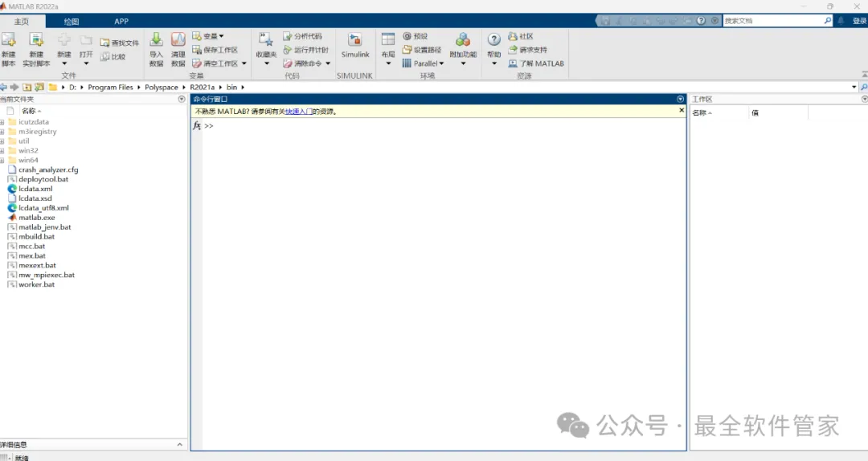Open the Command Window actions menu

(681, 99)
